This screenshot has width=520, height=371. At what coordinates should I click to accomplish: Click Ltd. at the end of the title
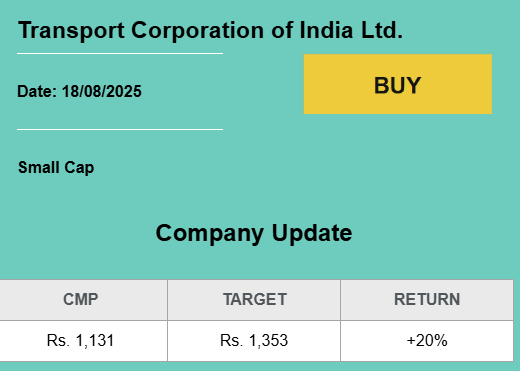point(382,30)
